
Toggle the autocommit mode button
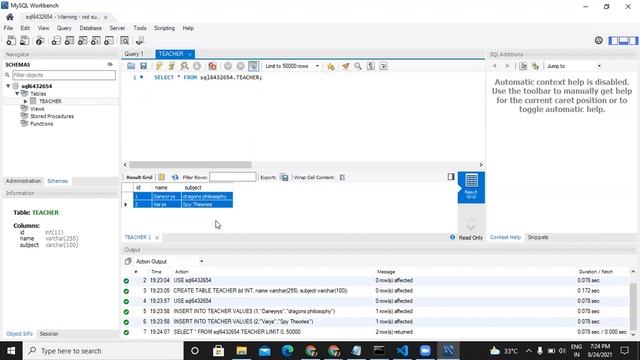click(253, 66)
